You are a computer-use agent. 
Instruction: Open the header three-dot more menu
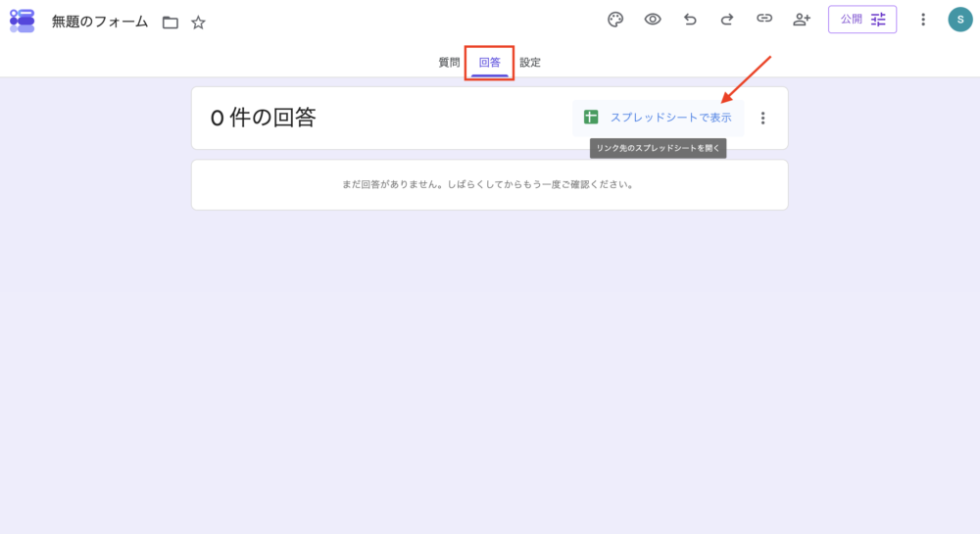click(x=923, y=20)
